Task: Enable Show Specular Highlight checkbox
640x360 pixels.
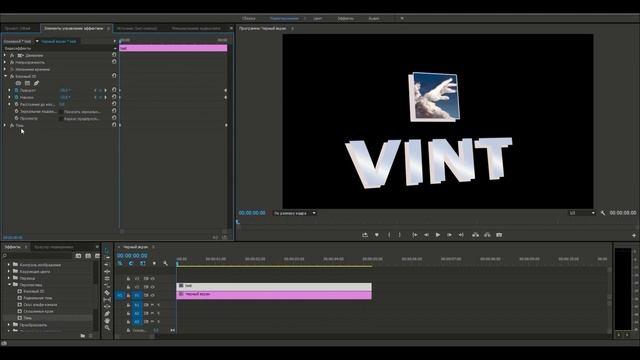Action: [61, 111]
